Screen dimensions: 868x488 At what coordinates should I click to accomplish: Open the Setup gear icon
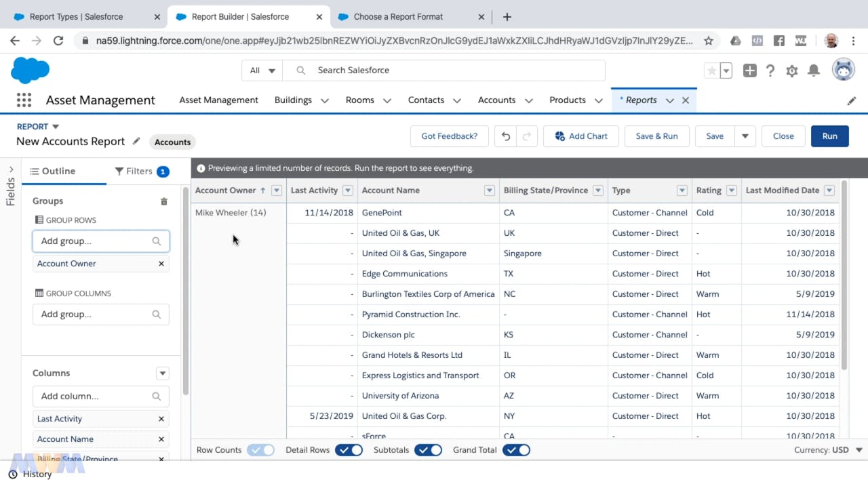point(792,70)
